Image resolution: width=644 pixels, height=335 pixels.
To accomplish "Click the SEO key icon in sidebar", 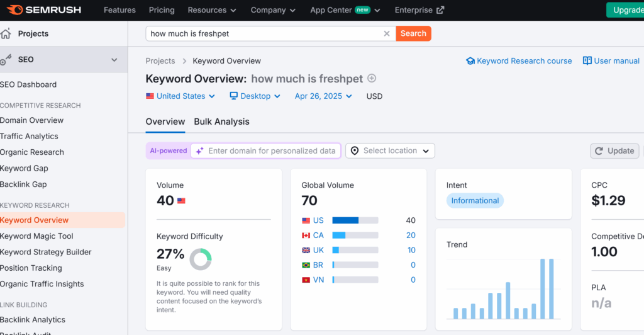I will (5, 60).
